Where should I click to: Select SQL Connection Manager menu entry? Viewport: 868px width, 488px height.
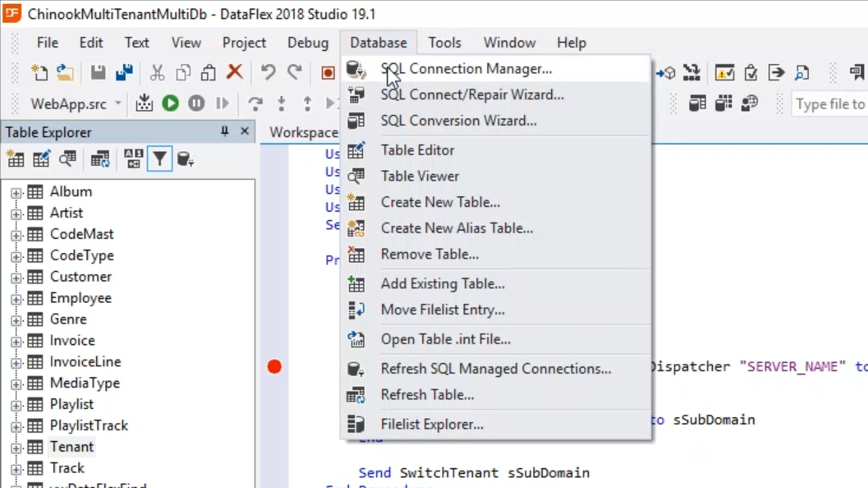coord(466,69)
